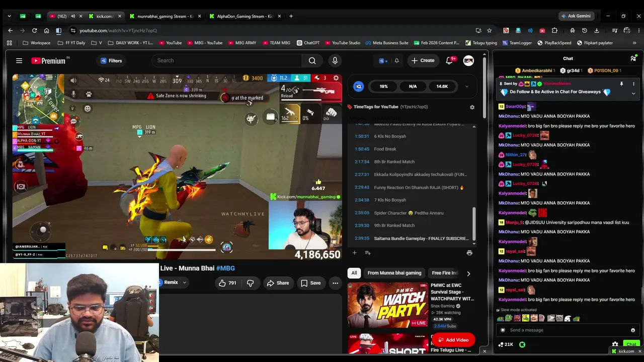Reload the YouTube page
This screenshot has height=362, width=644.
[34, 31]
